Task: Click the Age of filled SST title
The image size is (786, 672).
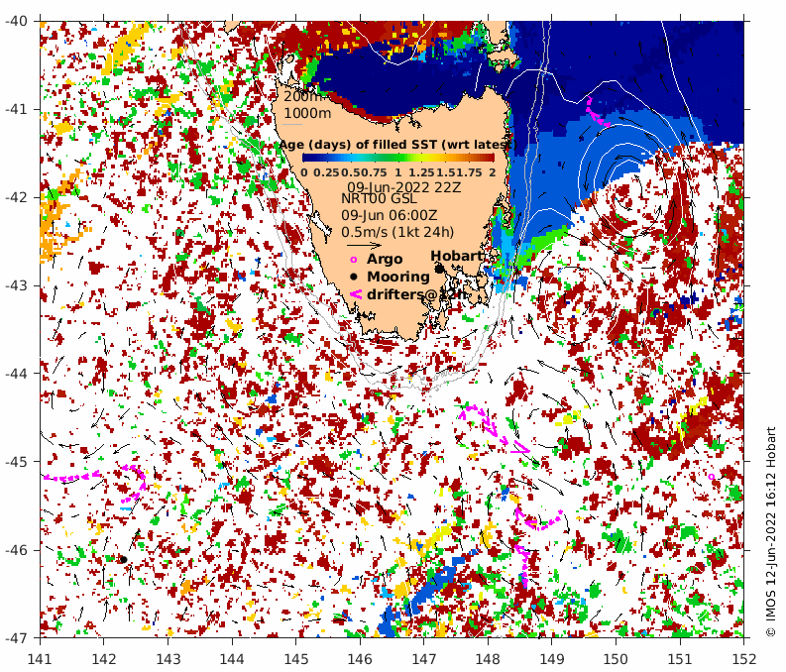Action: pos(396,145)
